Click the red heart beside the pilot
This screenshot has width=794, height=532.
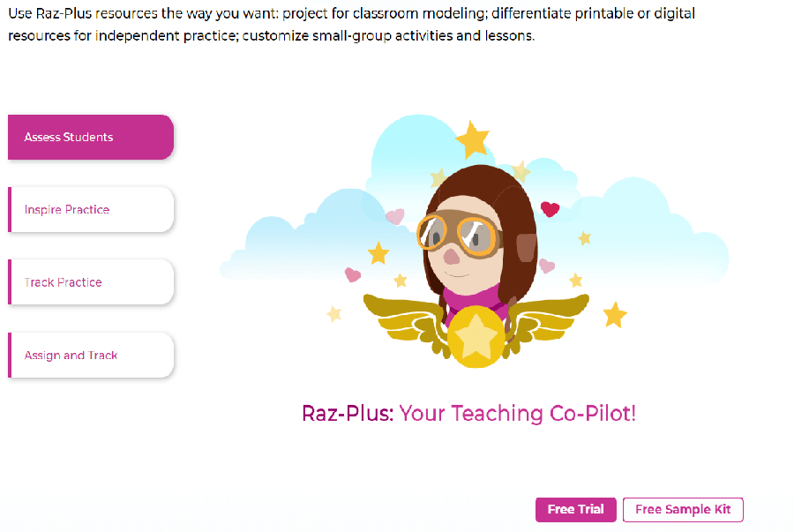click(550, 209)
